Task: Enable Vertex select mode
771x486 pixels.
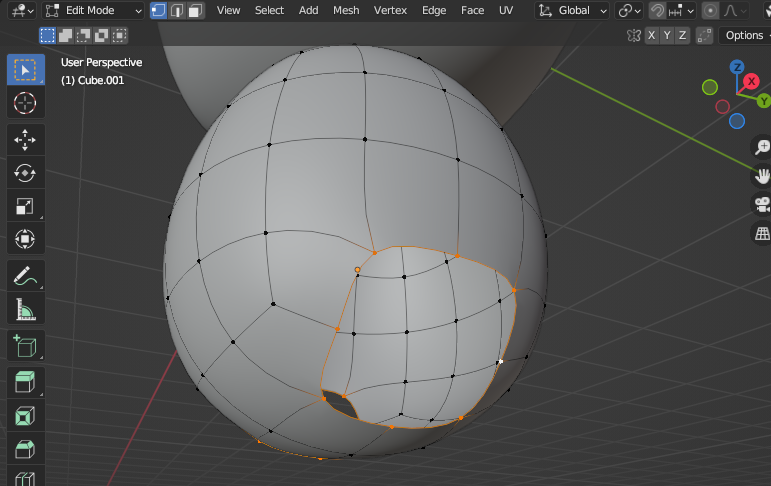Action: [x=158, y=10]
